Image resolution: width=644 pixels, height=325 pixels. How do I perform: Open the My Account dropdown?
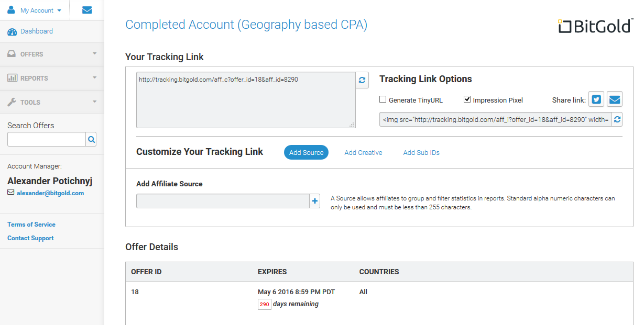point(35,10)
